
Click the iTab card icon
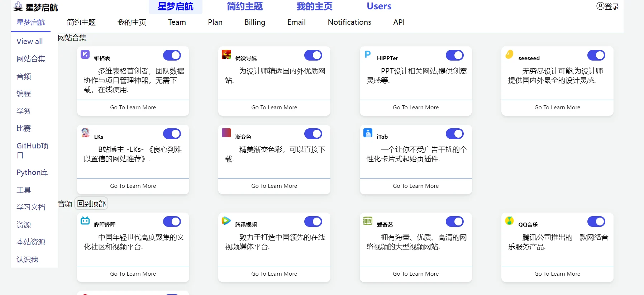pos(368,133)
